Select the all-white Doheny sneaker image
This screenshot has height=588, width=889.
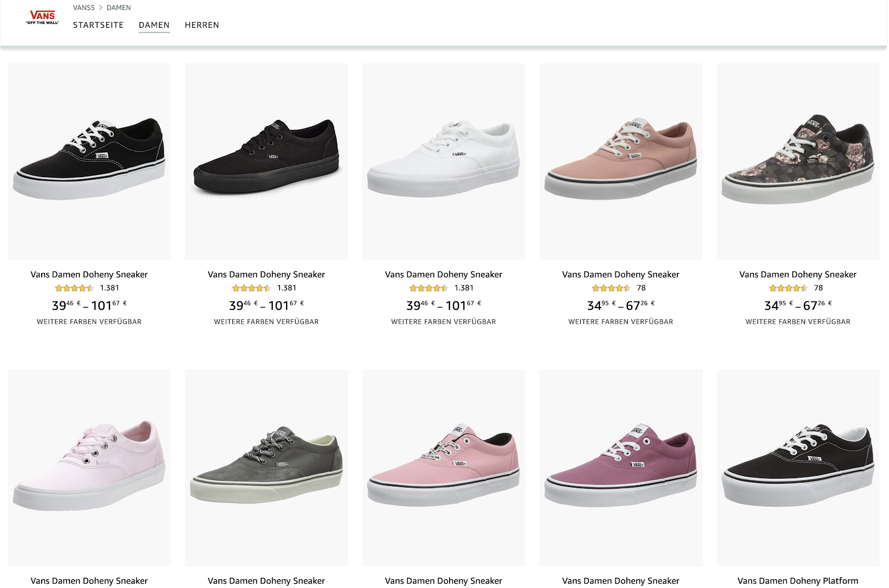(x=443, y=160)
